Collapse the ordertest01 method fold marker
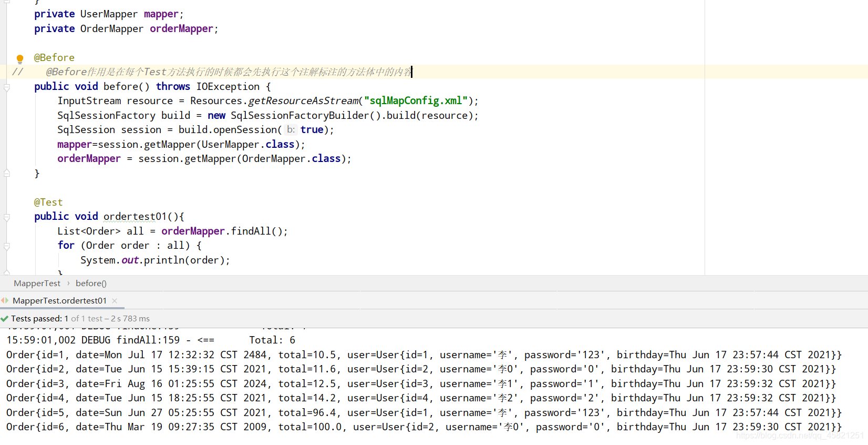This screenshot has width=868, height=445. [7, 217]
